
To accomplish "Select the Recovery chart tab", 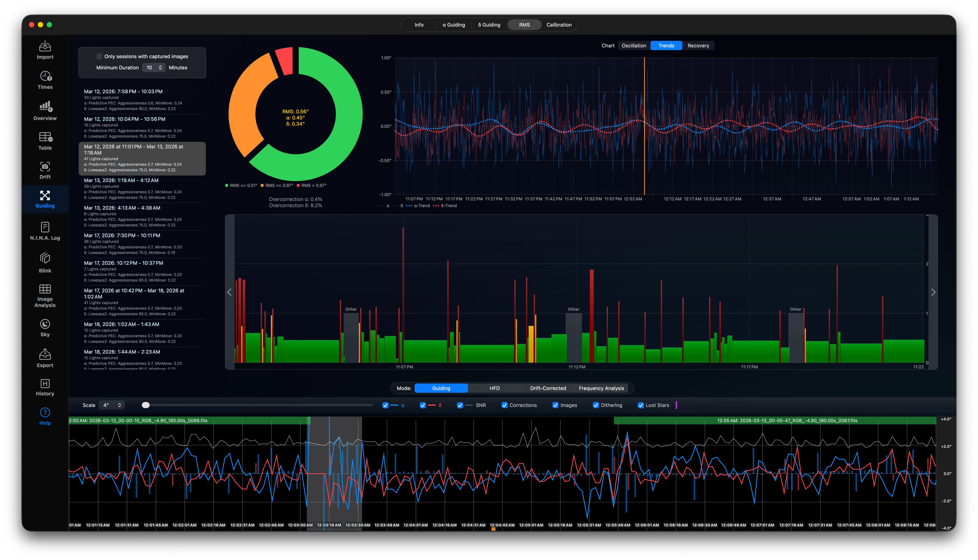I will (698, 46).
